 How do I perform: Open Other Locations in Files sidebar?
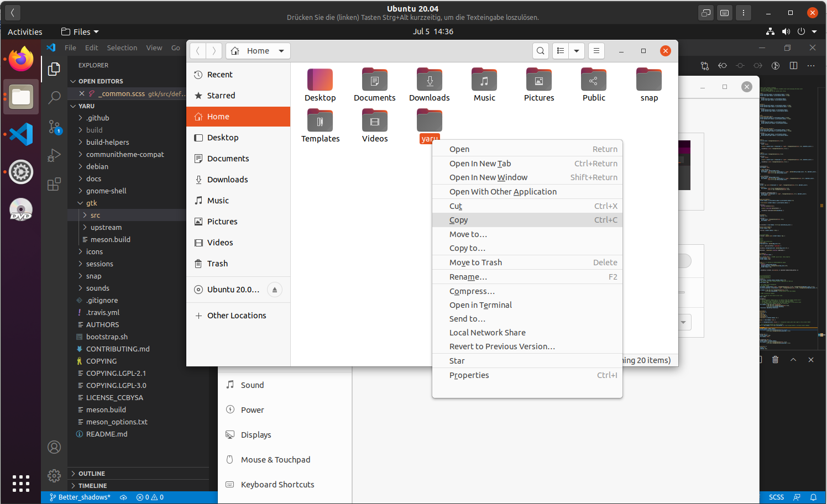pos(238,316)
